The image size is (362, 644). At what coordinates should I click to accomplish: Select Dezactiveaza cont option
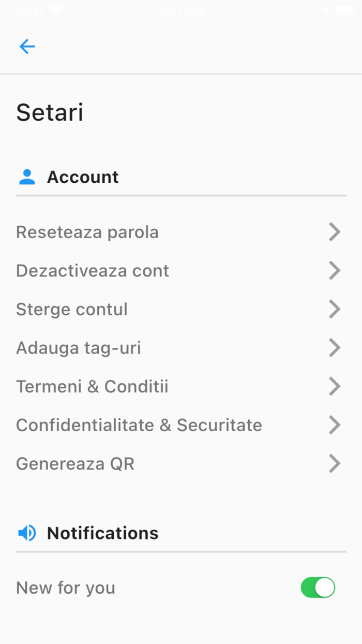(x=93, y=271)
